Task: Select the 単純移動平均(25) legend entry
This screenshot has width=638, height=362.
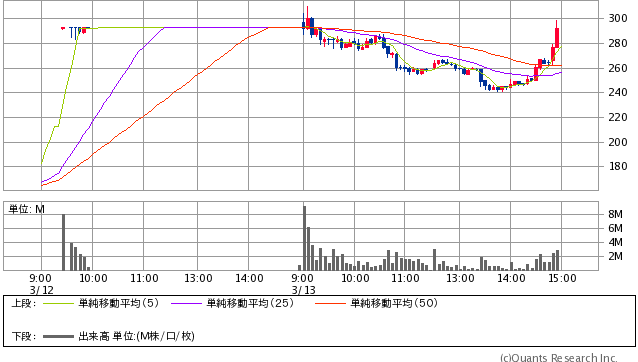Action: coord(250,303)
